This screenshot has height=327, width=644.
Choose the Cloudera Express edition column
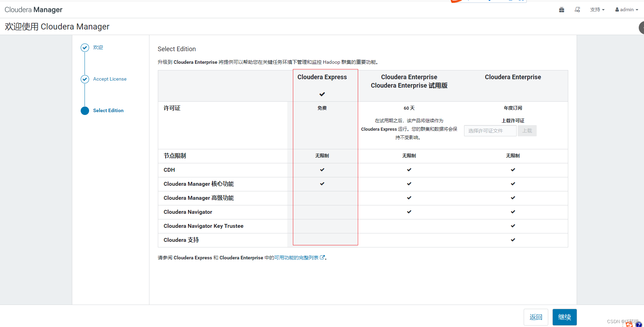(322, 77)
